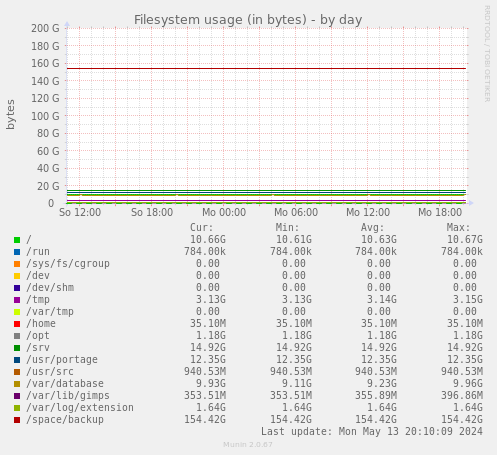Click the dark red swatch for /space/backup
This screenshot has width=497, height=455.
[17, 420]
